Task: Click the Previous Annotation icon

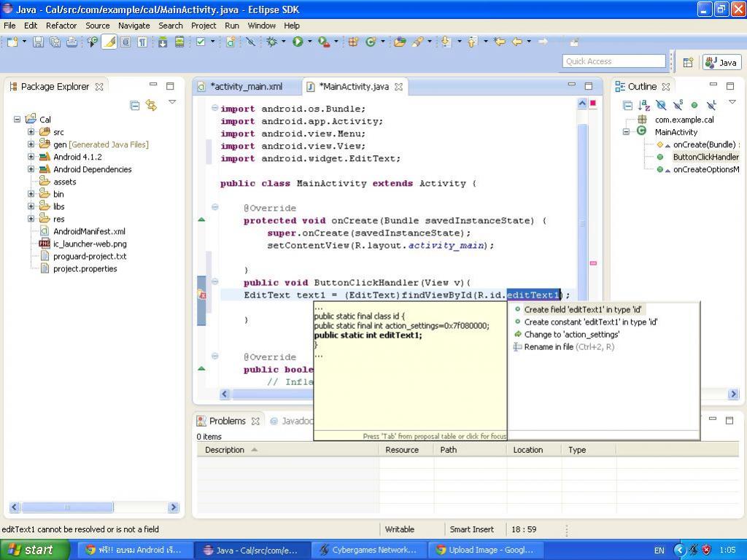Action: pos(473,42)
